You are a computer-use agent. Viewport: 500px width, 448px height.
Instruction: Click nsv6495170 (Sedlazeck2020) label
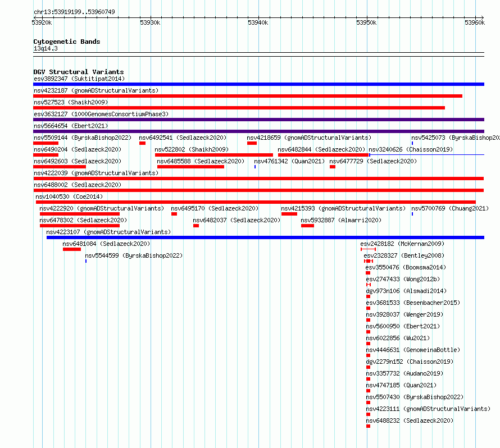coord(215,208)
